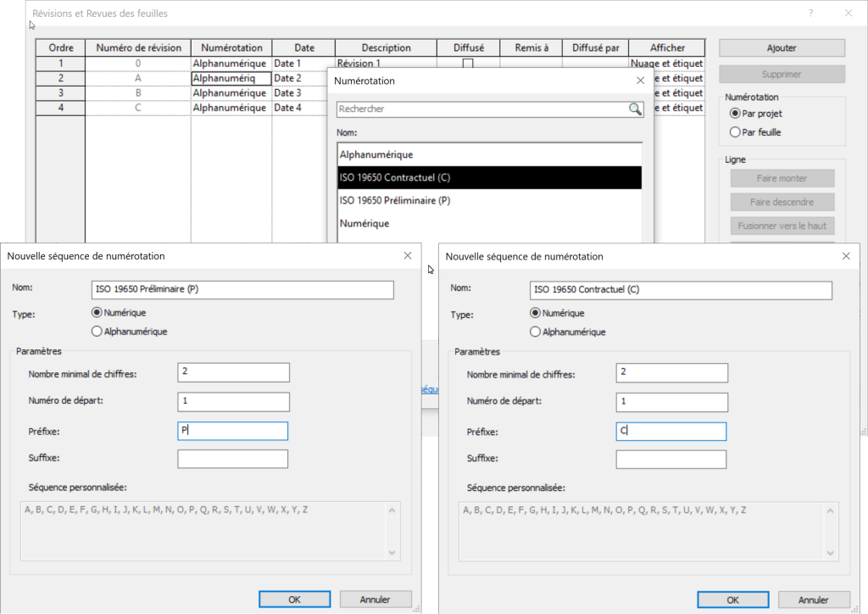Viewport: 868px width, 614px height.
Task: Click Annuler in the Préliminaire sequence dialog
Action: (376, 600)
